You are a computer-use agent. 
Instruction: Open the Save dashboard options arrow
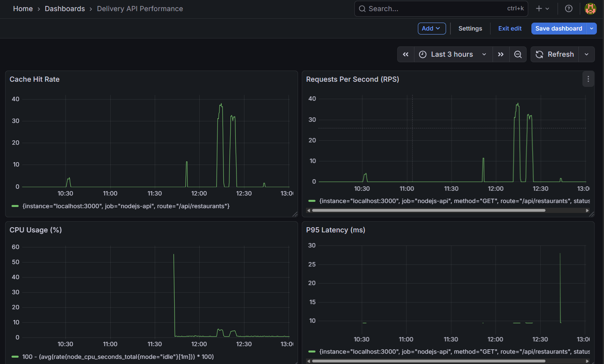(x=592, y=29)
